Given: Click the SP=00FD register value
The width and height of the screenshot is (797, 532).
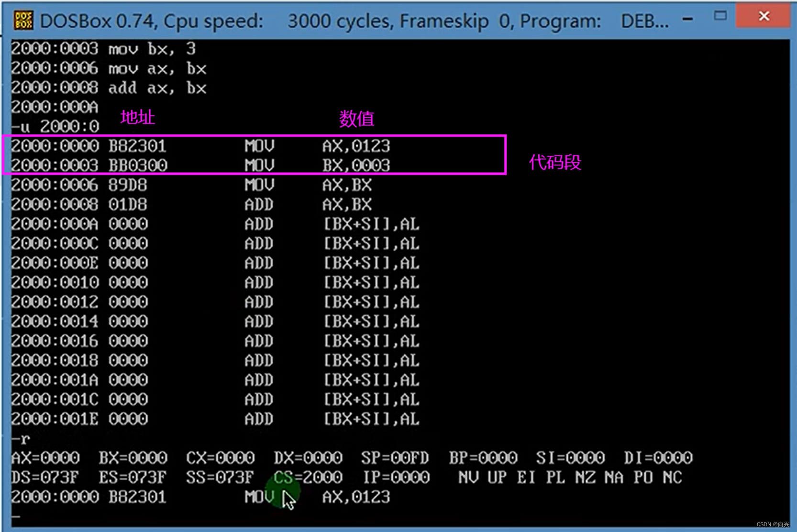Looking at the screenshot, I should [x=395, y=458].
